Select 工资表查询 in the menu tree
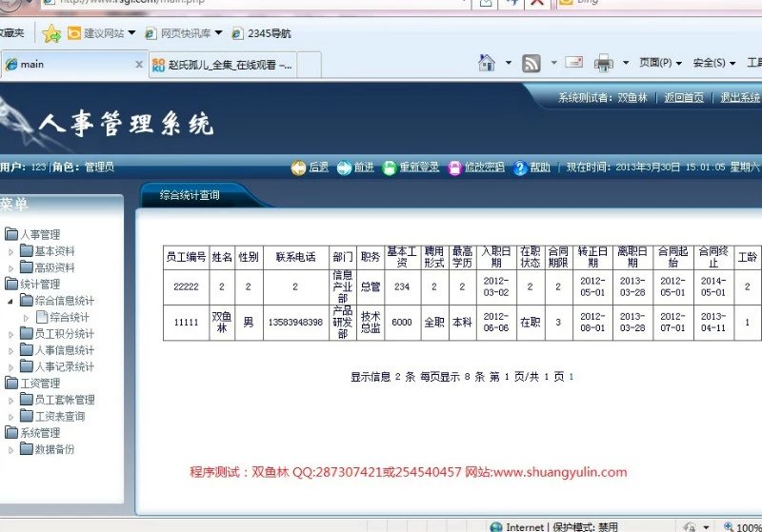 60,417
